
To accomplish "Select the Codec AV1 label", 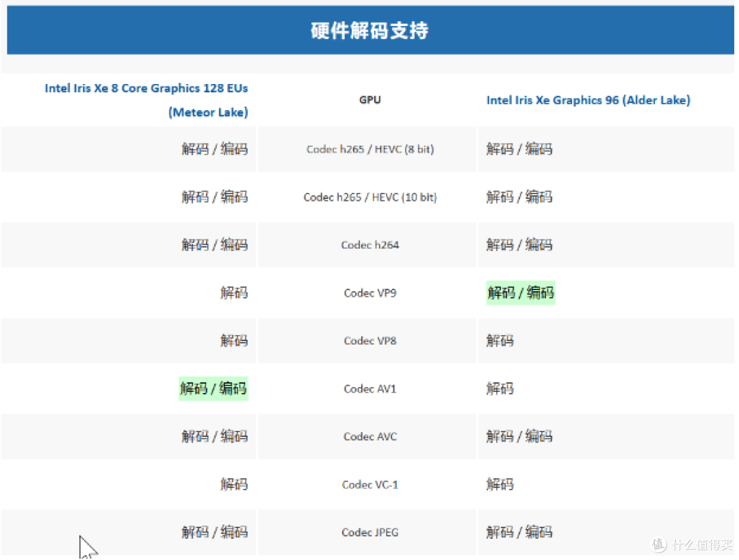I will click(370, 388).
